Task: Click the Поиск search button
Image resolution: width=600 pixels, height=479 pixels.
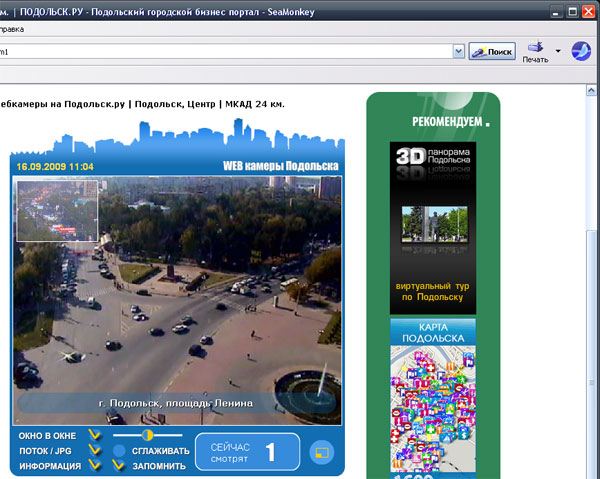Action: point(492,51)
